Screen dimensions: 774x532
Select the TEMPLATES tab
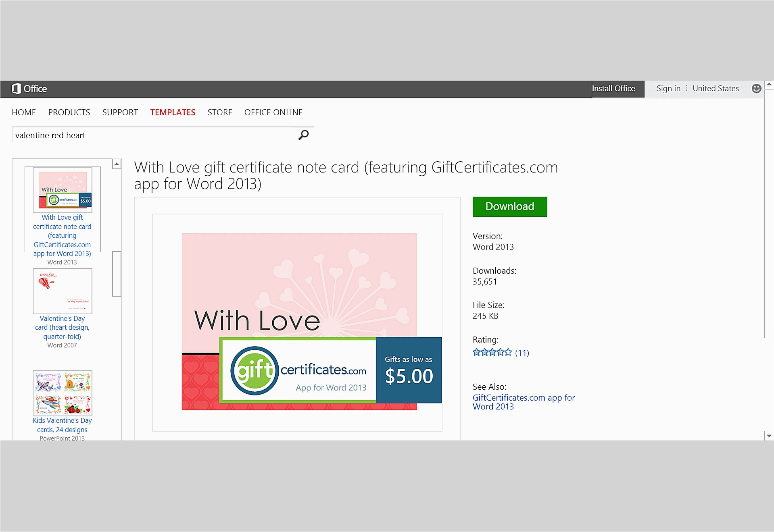(x=173, y=112)
